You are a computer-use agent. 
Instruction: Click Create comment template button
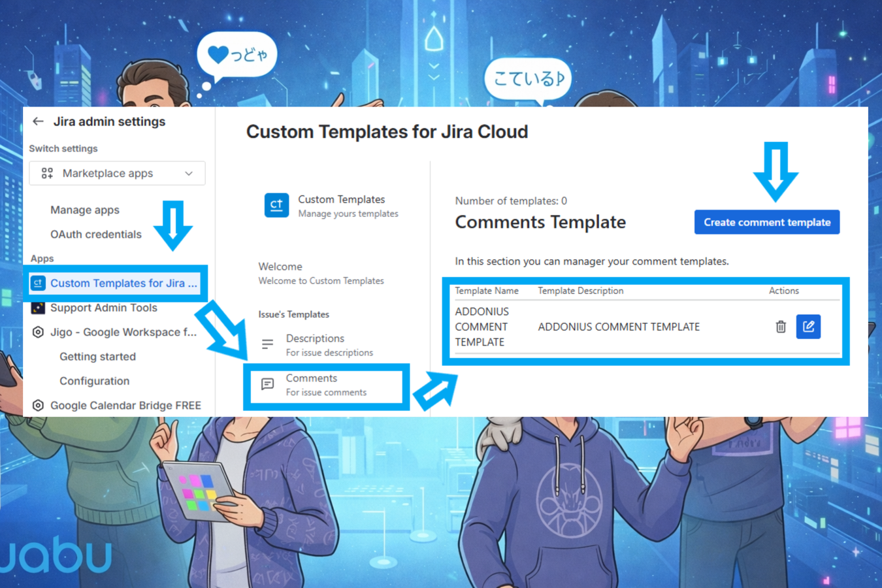767,222
